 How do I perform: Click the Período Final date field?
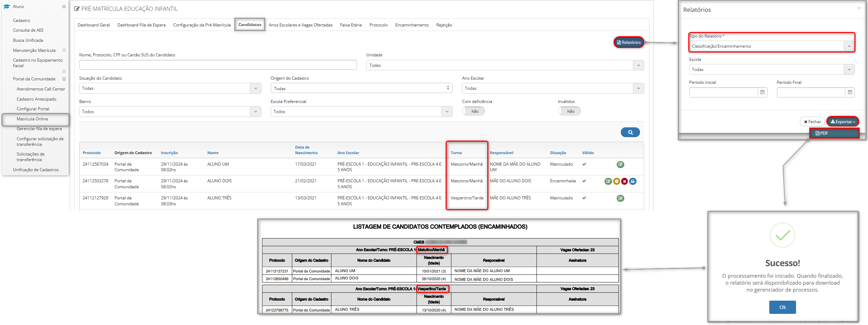point(811,92)
